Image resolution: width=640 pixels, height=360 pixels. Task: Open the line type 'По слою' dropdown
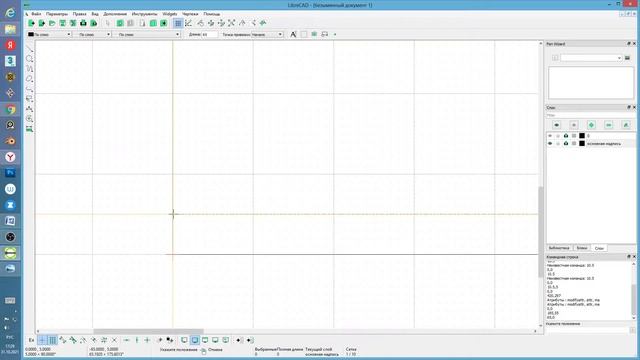pyautogui.click(x=147, y=35)
